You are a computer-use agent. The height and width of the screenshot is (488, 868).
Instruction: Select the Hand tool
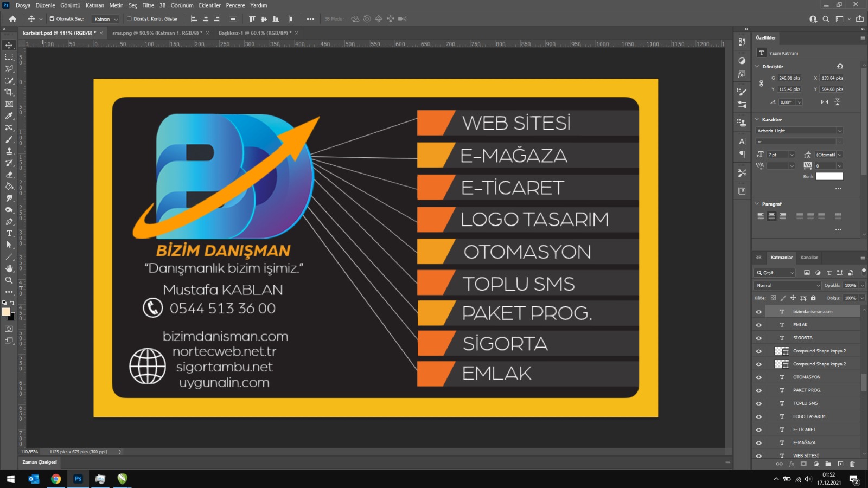coord(9,268)
